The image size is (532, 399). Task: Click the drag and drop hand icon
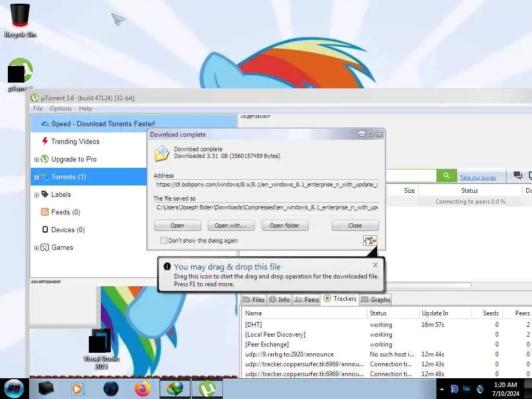[x=370, y=241]
